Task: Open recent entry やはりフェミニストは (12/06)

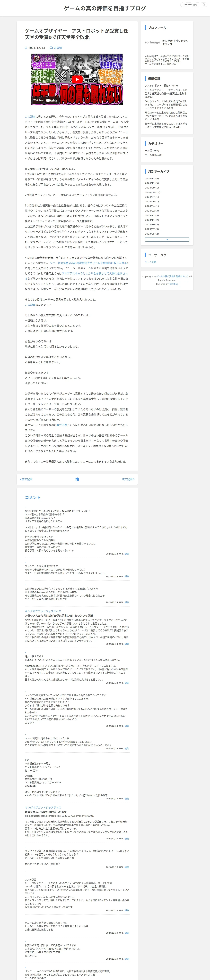Action: click(166, 105)
